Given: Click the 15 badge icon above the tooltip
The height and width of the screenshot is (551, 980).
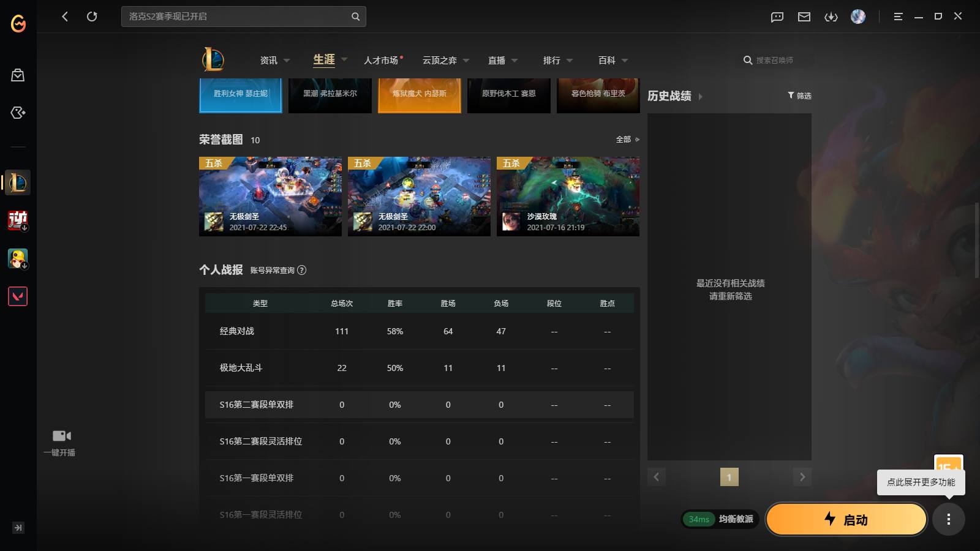Looking at the screenshot, I should (948, 463).
